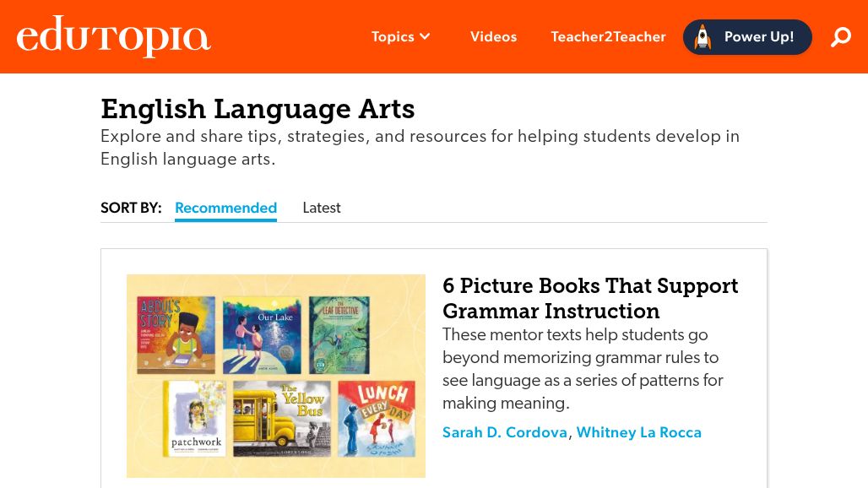This screenshot has width=868, height=488.
Task: View author Whitney La Rocca
Action: [639, 432]
